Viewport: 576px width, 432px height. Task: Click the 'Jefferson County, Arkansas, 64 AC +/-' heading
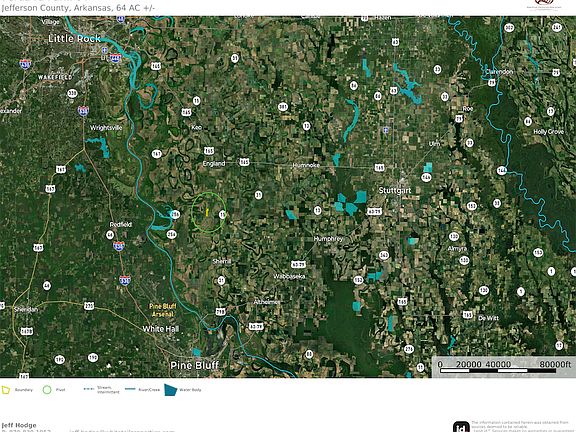tap(78, 8)
